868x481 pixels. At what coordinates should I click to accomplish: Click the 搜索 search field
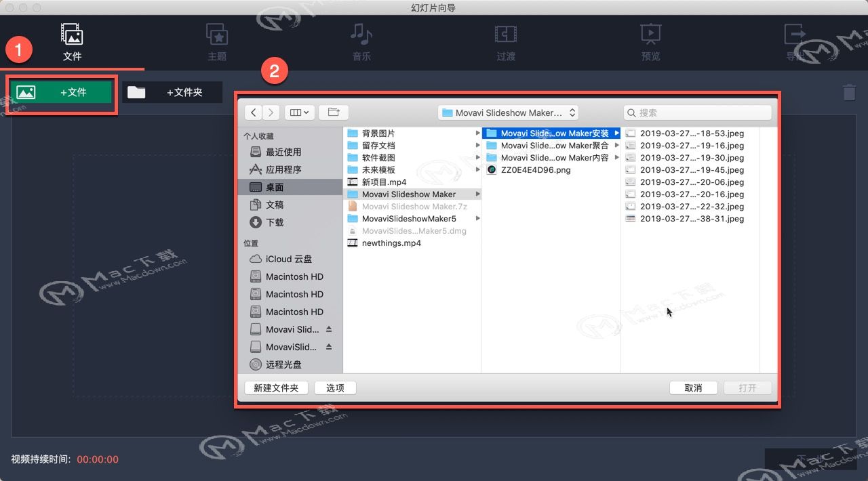[697, 112]
